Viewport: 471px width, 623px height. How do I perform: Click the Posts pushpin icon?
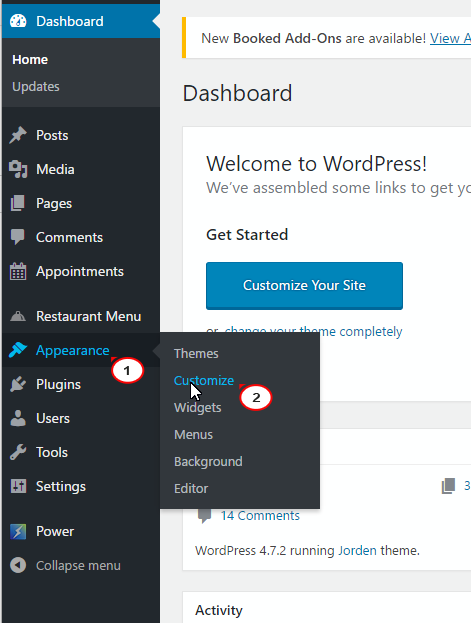coord(18,135)
